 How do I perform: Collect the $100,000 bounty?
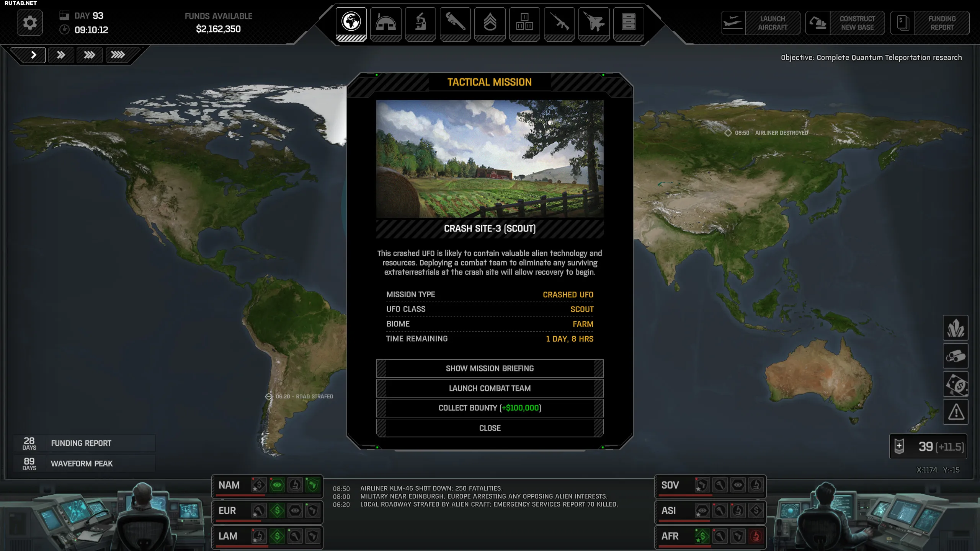pos(490,408)
